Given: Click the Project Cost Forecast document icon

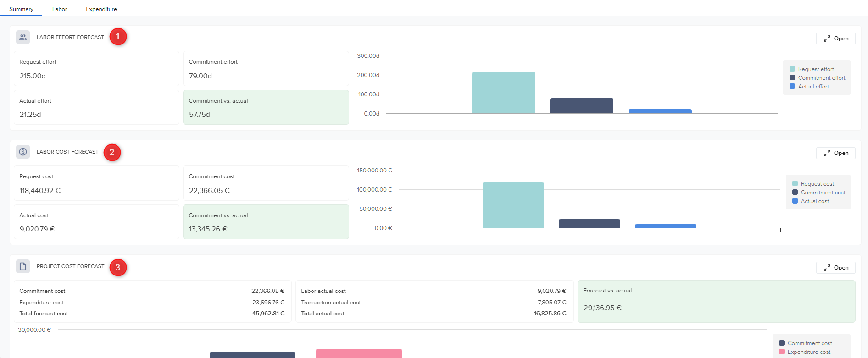Looking at the screenshot, I should (23, 266).
